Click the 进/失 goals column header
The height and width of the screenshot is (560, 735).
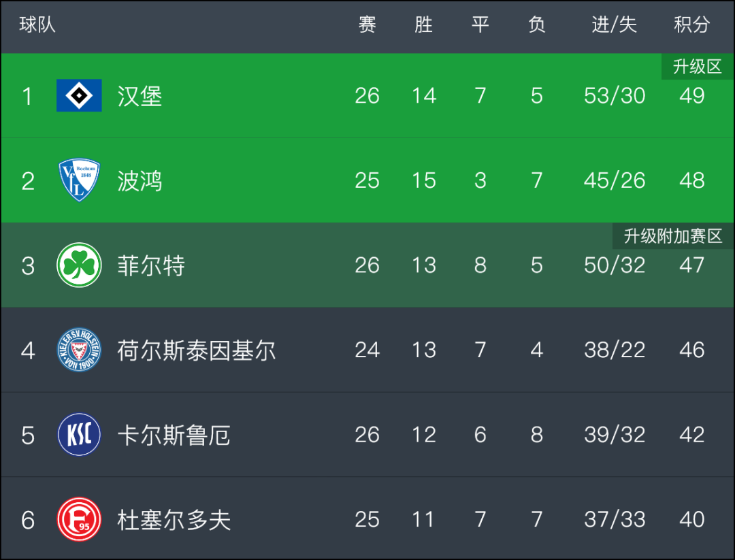(x=614, y=25)
